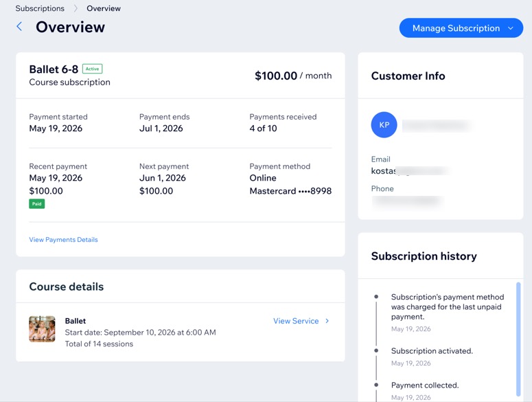Image resolution: width=532 pixels, height=402 pixels.
Task: Click the KP customer avatar
Action: [x=384, y=124]
